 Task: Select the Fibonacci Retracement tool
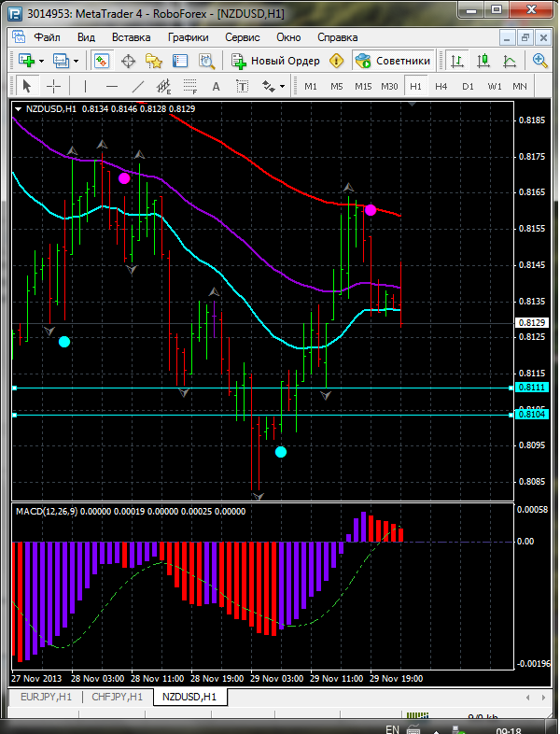coord(190,86)
